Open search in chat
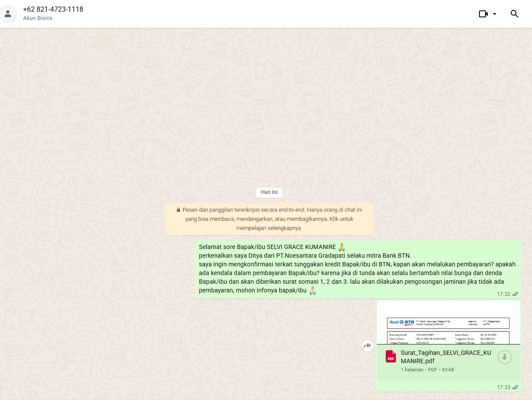Screen dimensions: 532x400 (514, 14)
